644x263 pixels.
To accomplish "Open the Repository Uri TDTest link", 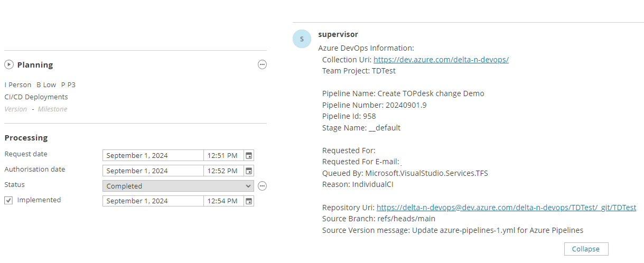I will [506, 208].
